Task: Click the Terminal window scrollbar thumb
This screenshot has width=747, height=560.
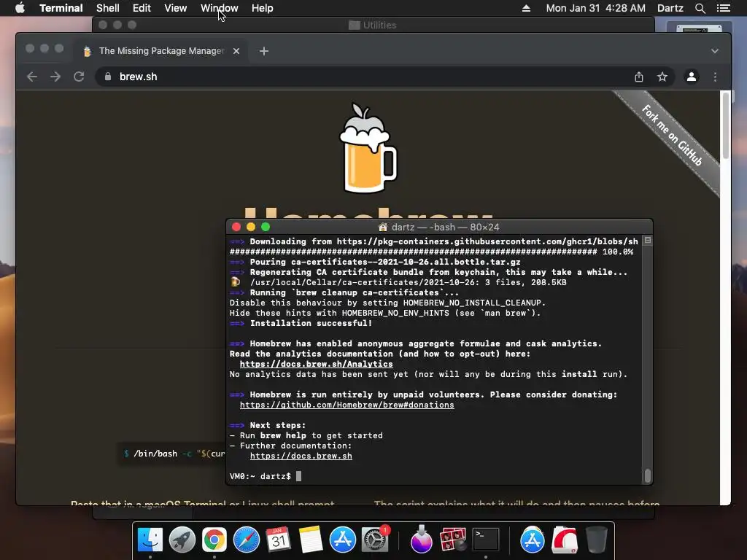Action: point(648,475)
